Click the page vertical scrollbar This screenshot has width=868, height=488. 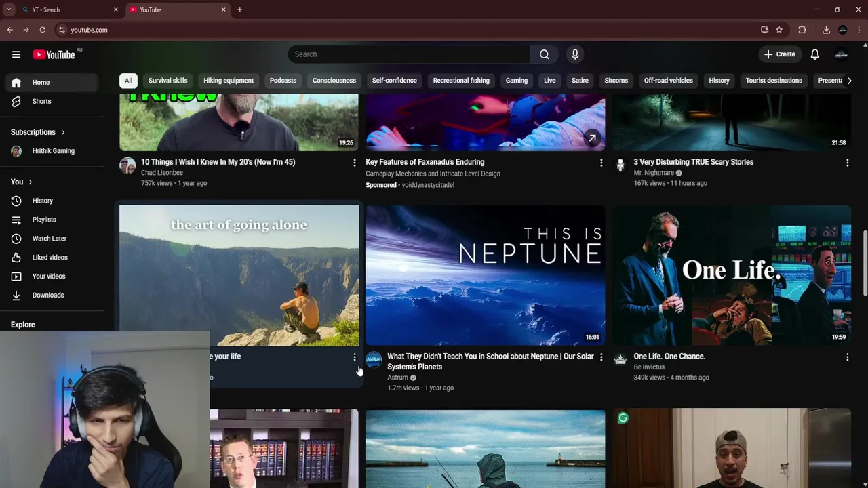(x=865, y=263)
